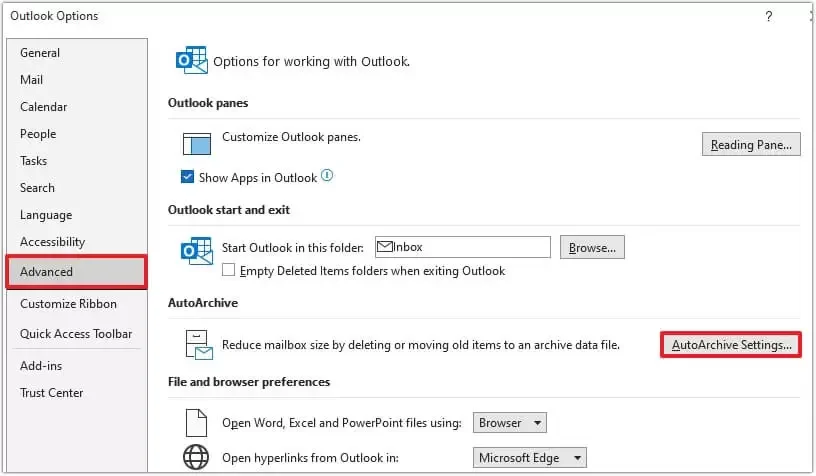Click the AutoArchive cabinet envelope icon

pyautogui.click(x=197, y=344)
